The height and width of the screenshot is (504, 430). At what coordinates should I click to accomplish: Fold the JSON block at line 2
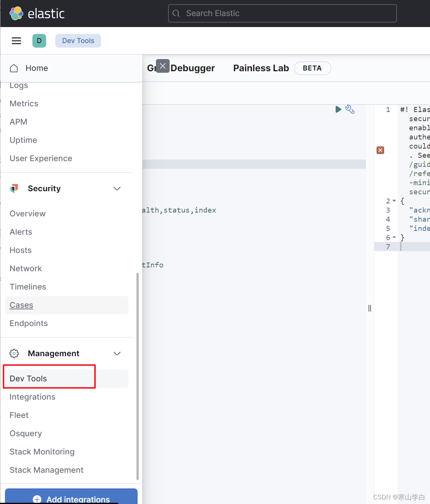pos(394,201)
